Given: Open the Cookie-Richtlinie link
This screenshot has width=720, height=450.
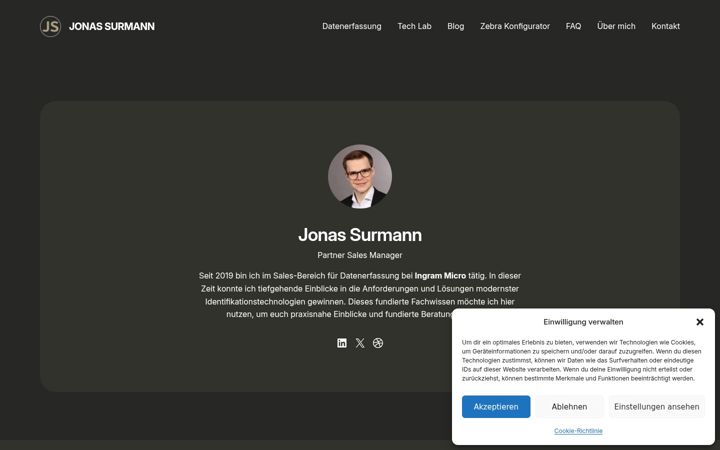Looking at the screenshot, I should 578,431.
